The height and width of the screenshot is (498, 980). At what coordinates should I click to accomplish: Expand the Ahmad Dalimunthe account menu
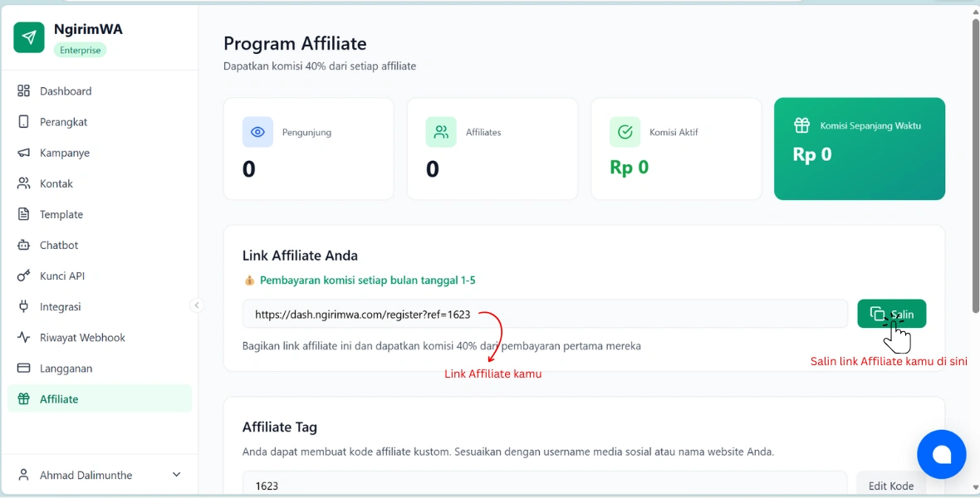tap(176, 475)
